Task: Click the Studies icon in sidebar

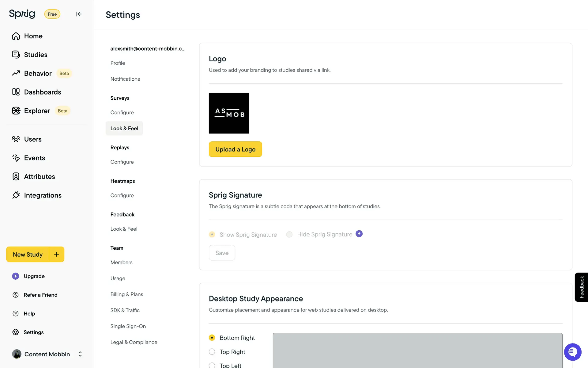Action: click(16, 55)
